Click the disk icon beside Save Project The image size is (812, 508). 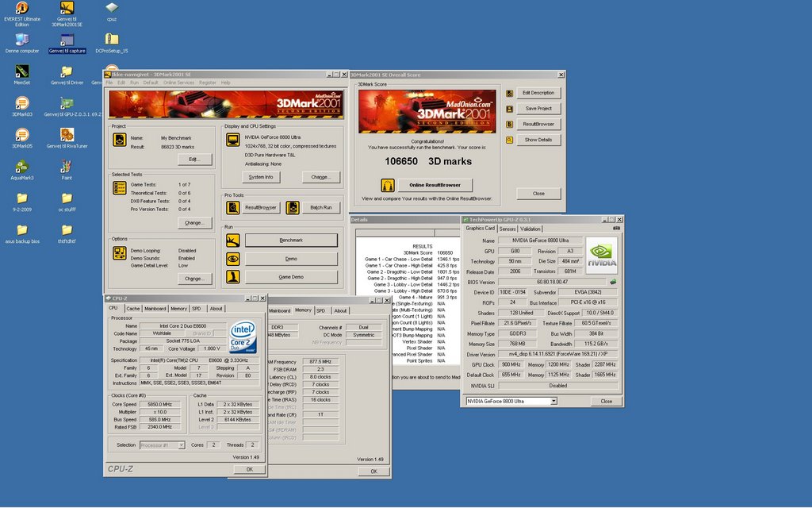coord(510,109)
